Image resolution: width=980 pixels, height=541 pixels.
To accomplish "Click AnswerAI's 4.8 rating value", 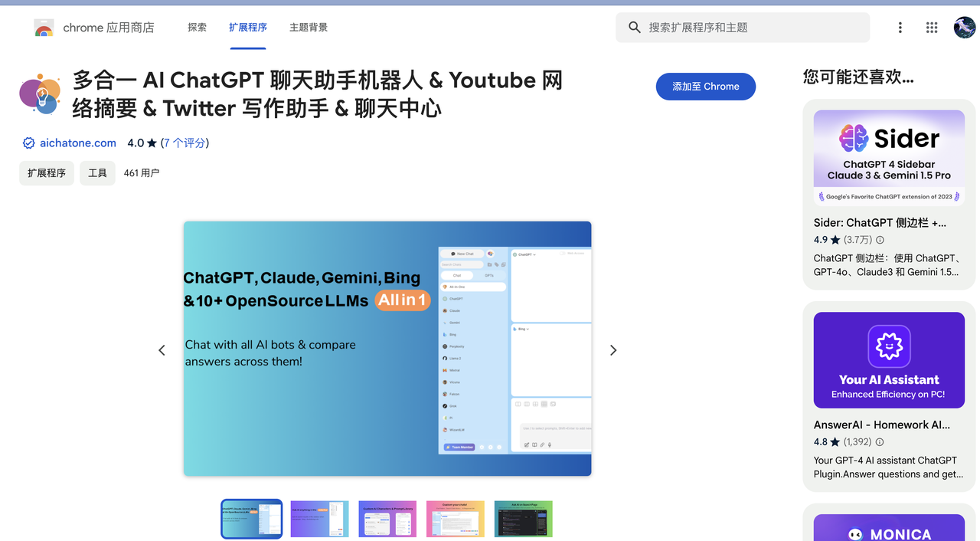I will [x=821, y=442].
